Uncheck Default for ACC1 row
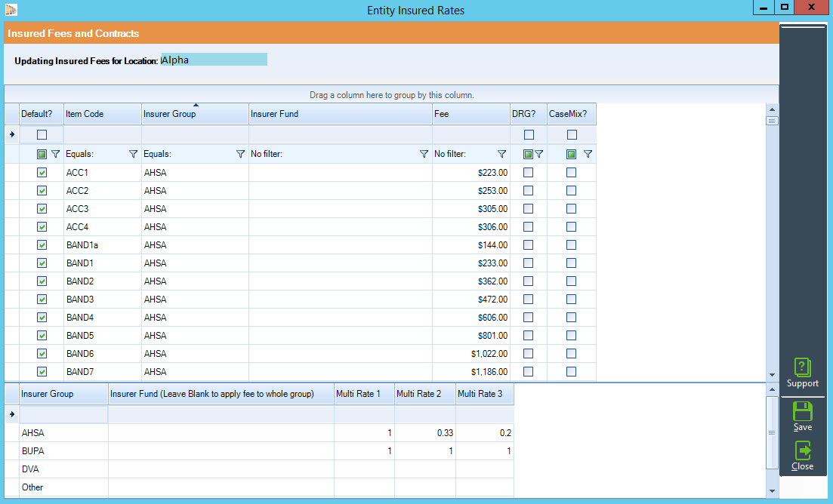 (42, 173)
